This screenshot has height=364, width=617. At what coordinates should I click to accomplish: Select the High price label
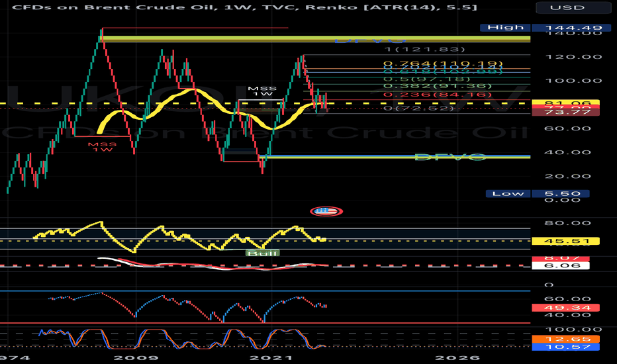[506, 28]
